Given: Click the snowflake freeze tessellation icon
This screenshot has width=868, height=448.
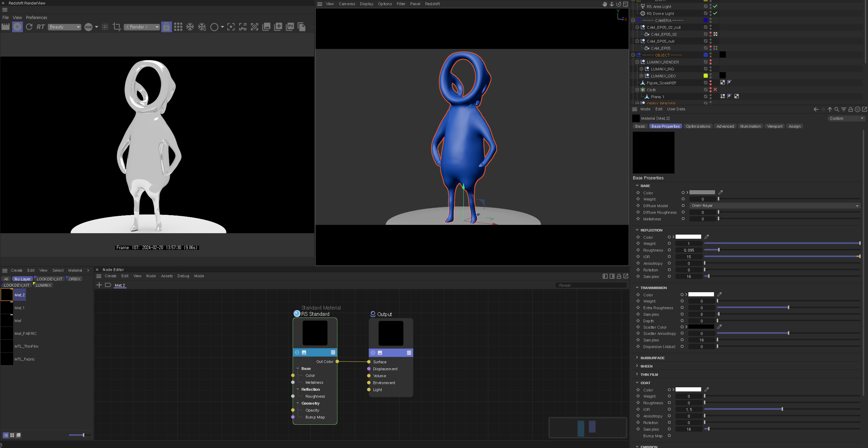Looking at the screenshot, I should 190,27.
